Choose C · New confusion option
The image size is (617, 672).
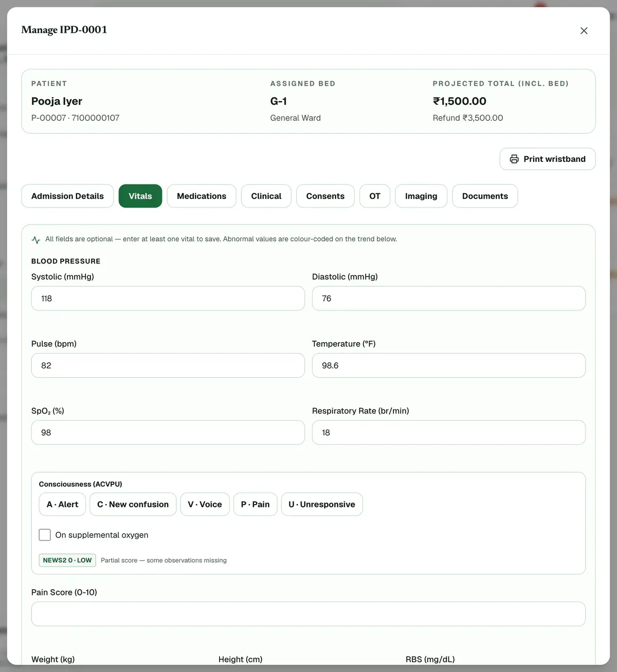[x=133, y=505]
